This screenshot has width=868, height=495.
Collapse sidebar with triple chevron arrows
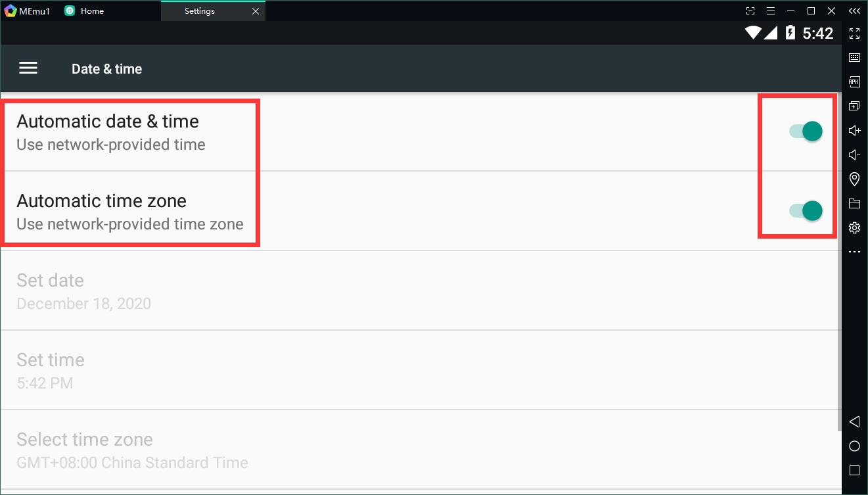click(x=854, y=11)
